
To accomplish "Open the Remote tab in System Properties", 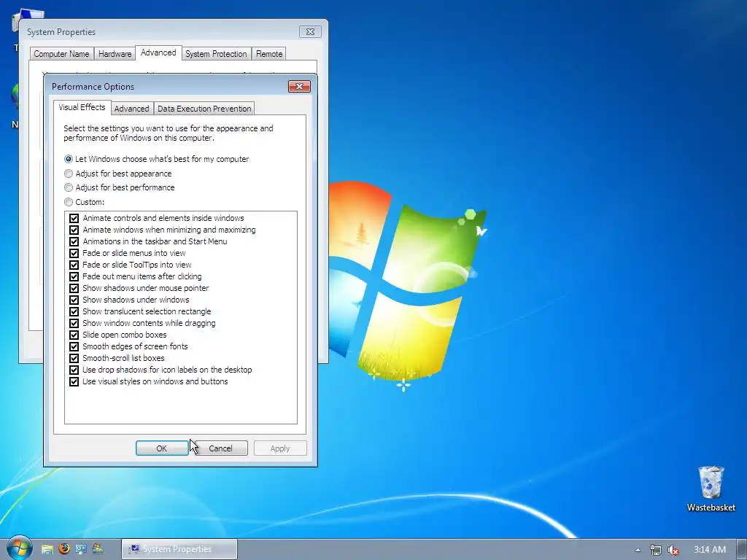I will 269,54.
